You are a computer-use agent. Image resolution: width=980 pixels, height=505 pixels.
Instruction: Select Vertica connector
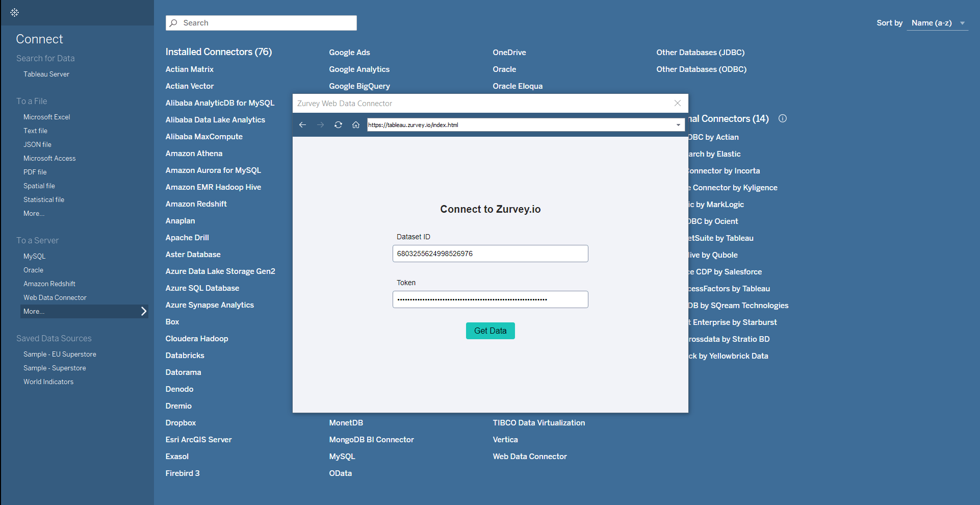point(505,440)
